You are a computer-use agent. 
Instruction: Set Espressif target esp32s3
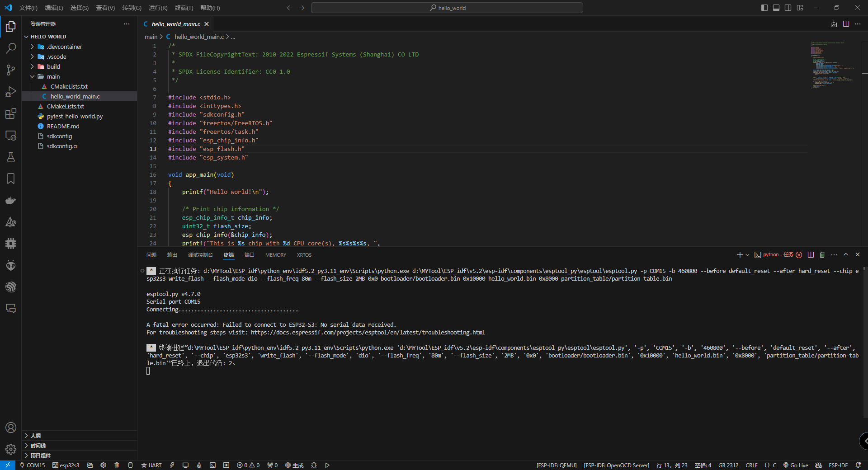tap(66, 465)
